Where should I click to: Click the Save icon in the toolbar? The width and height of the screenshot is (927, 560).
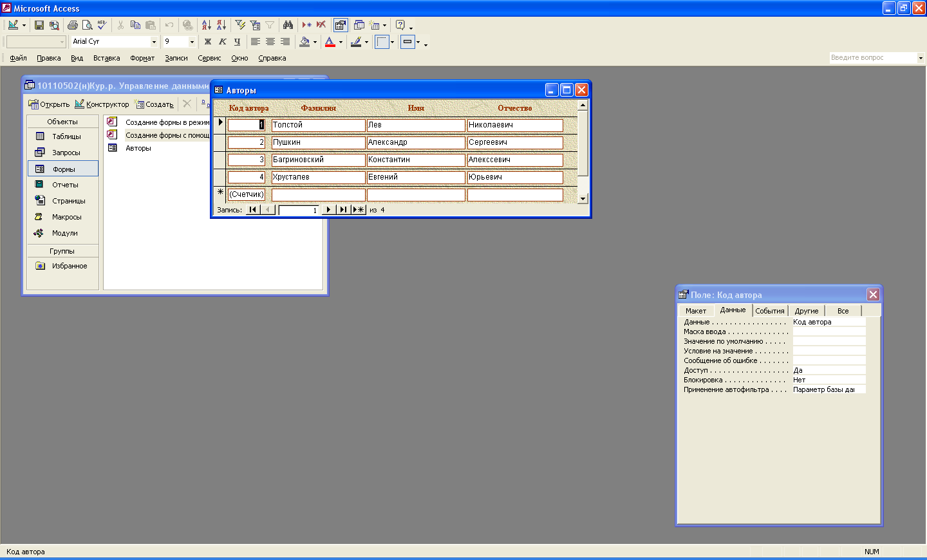click(39, 25)
